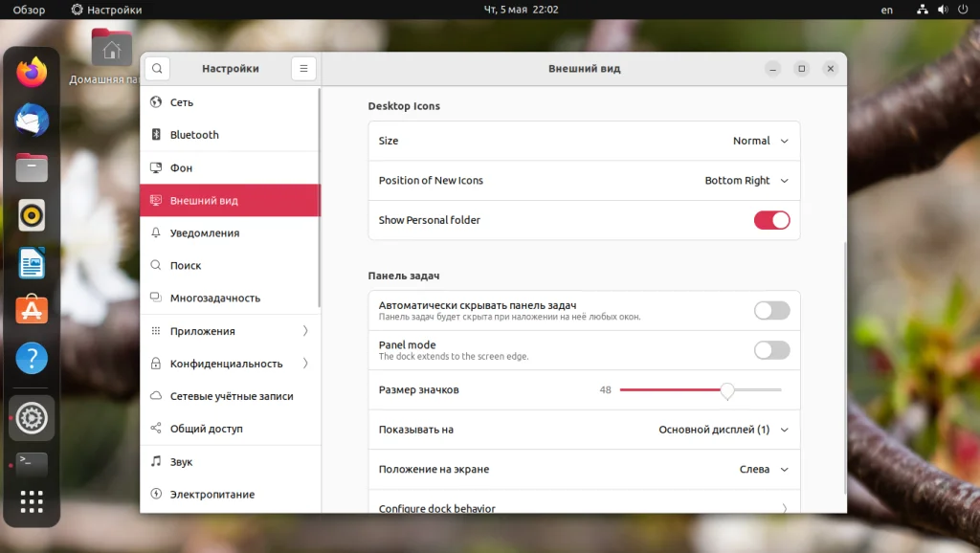The image size is (980, 553).
Task: Show the applications grid from the dock
Action: [x=32, y=502]
